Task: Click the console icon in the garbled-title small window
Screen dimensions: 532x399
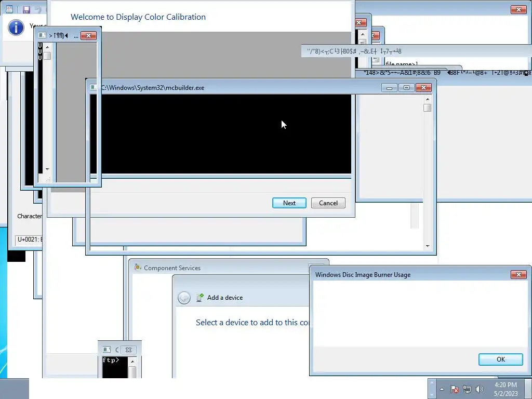Action: tap(42, 35)
